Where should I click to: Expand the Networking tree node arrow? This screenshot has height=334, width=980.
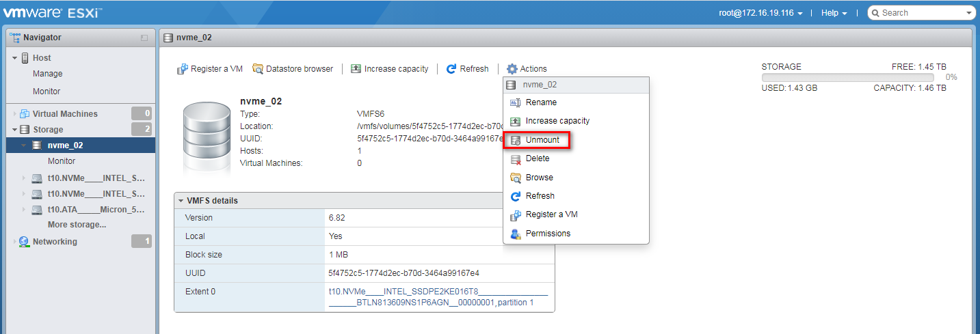coord(14,242)
